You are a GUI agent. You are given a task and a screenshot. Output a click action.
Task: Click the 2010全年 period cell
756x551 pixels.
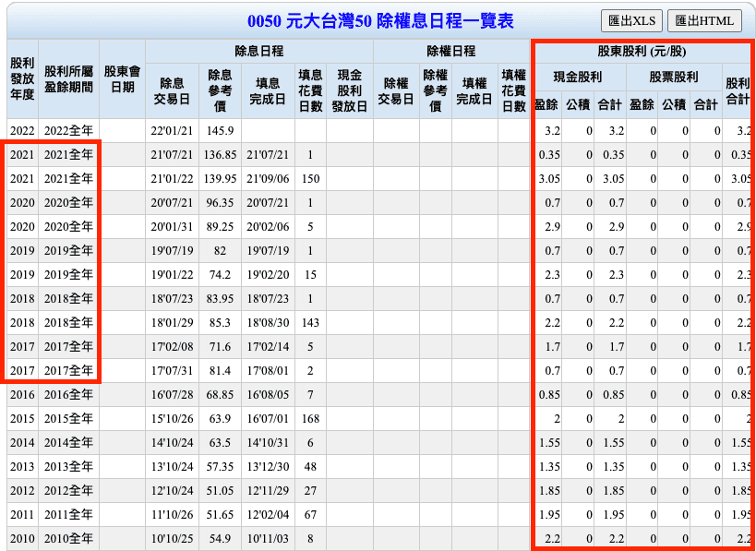[68, 538]
